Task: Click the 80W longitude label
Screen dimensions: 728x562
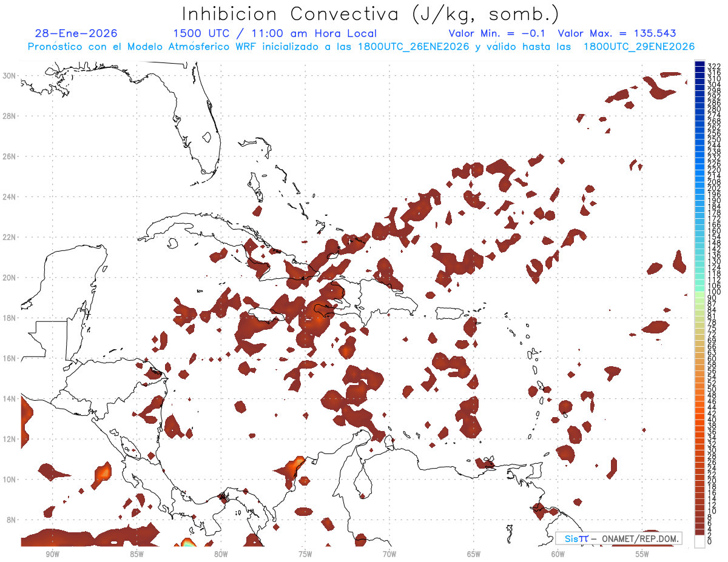Action: click(x=221, y=554)
